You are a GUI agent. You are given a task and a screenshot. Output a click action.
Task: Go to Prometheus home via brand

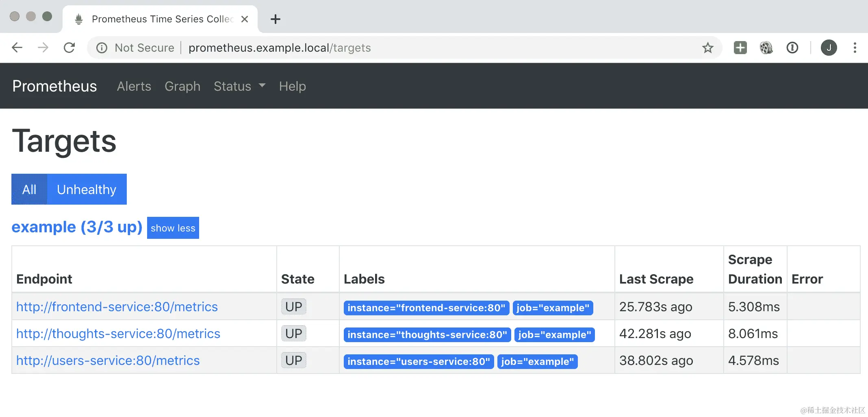54,86
